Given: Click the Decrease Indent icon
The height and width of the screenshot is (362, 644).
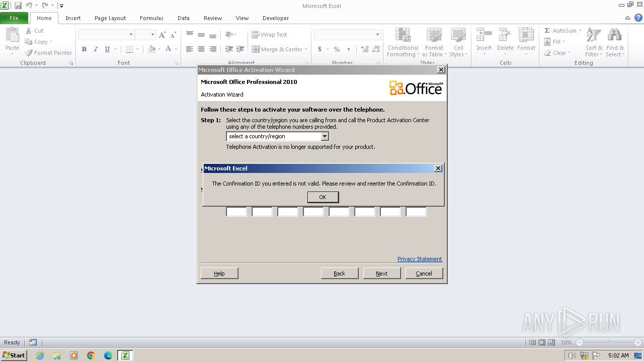Looking at the screenshot, I should (x=229, y=49).
